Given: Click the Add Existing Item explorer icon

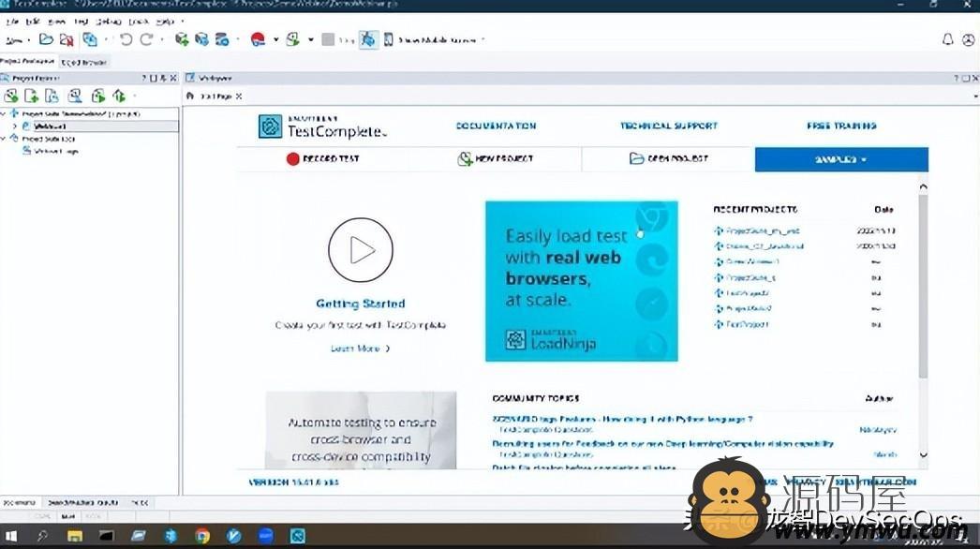Looking at the screenshot, I should [x=52, y=96].
